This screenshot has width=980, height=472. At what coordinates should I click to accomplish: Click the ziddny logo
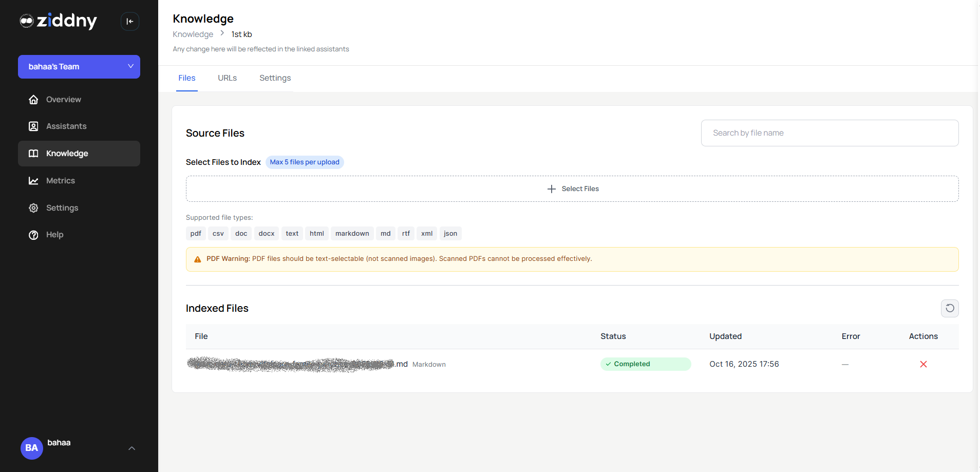pos(58,21)
